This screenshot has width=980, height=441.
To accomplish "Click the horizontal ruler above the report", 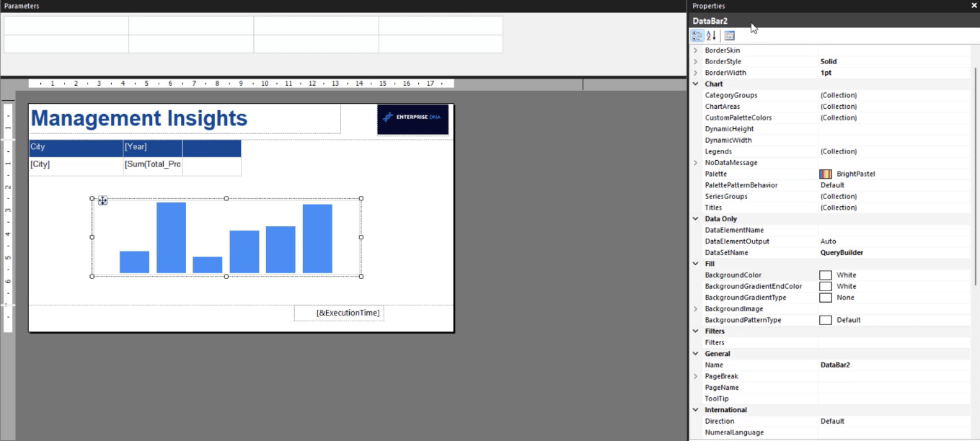I will click(x=242, y=84).
